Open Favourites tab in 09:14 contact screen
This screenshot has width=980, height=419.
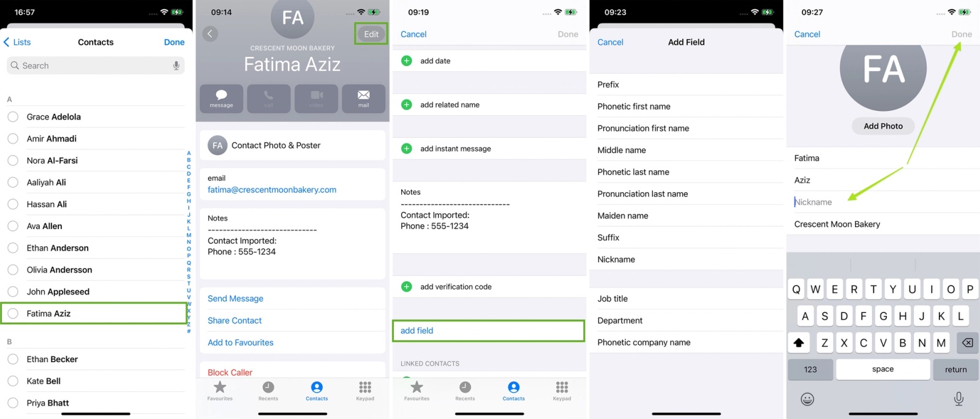click(x=220, y=391)
